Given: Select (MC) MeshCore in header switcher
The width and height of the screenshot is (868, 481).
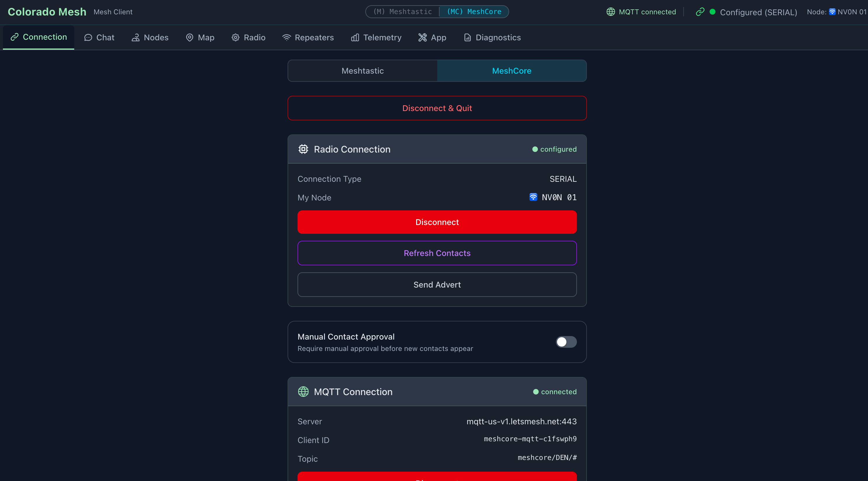Looking at the screenshot, I should point(474,12).
